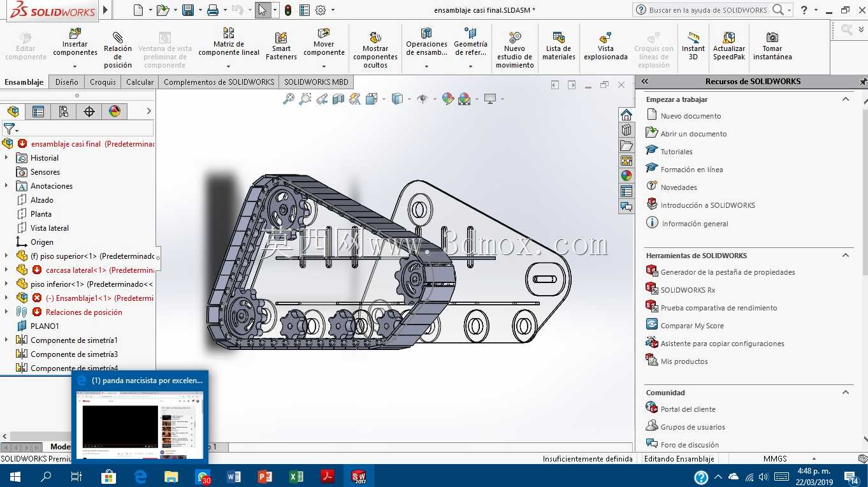Screen dimensions: 868x487
Task: Select Componente de simetría3 item
Action: pyautogui.click(x=74, y=354)
